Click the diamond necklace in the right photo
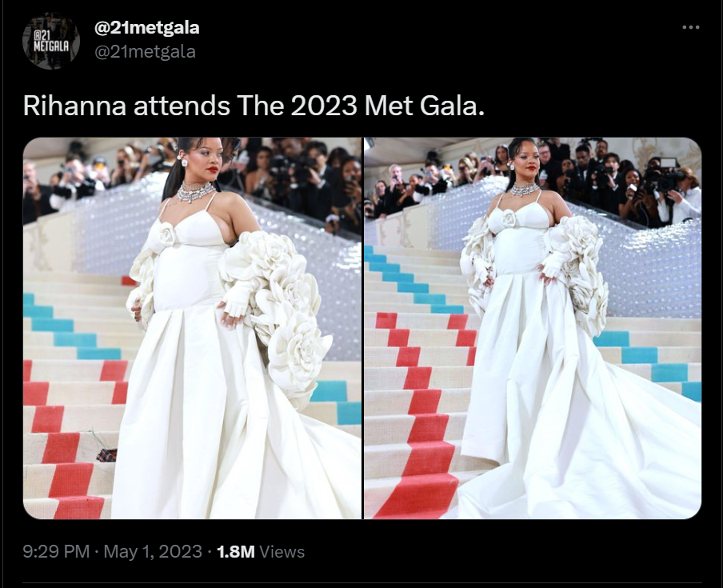The image size is (723, 588). 525,188
